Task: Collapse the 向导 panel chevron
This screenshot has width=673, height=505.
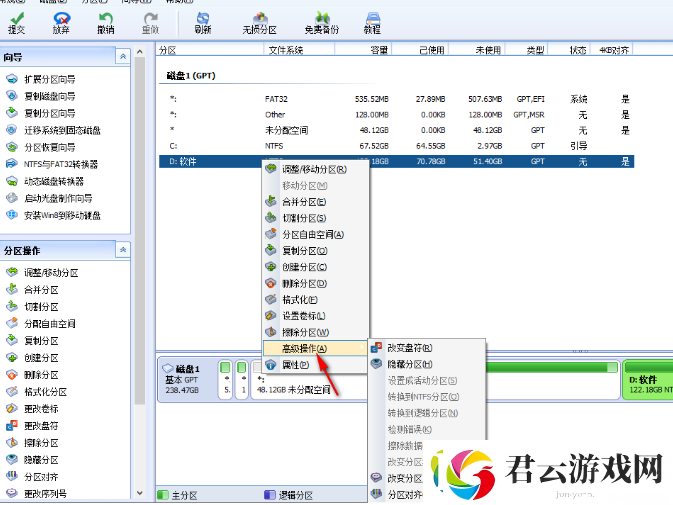Action: coord(123,56)
